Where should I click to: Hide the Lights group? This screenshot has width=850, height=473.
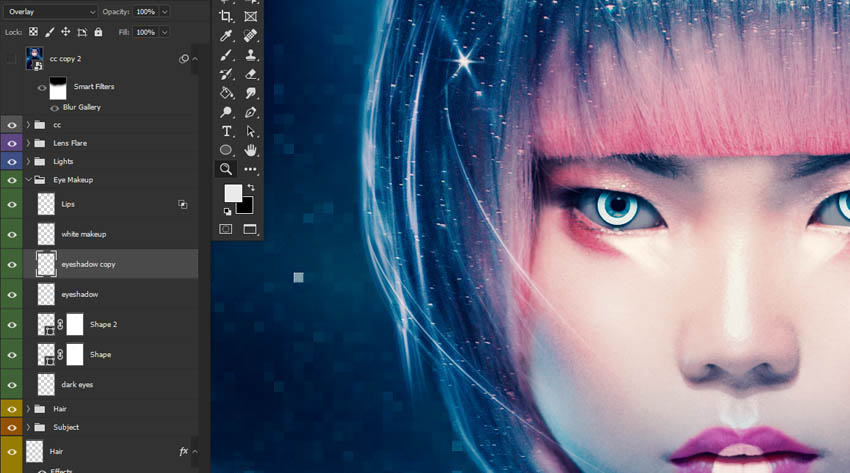click(11, 161)
